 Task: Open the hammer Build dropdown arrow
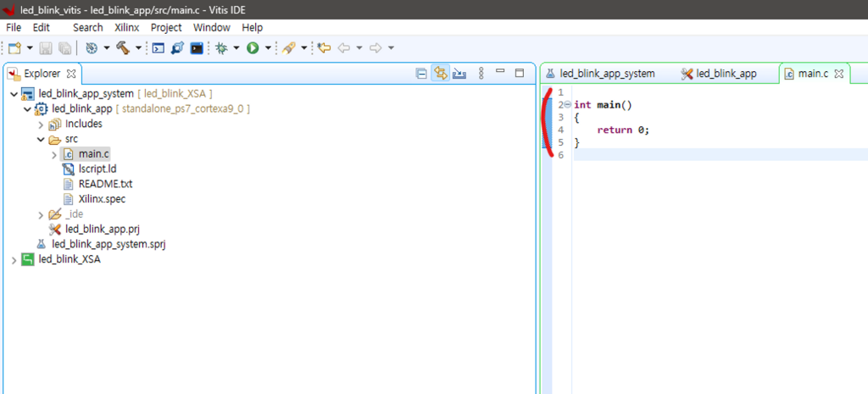pyautogui.click(x=138, y=48)
